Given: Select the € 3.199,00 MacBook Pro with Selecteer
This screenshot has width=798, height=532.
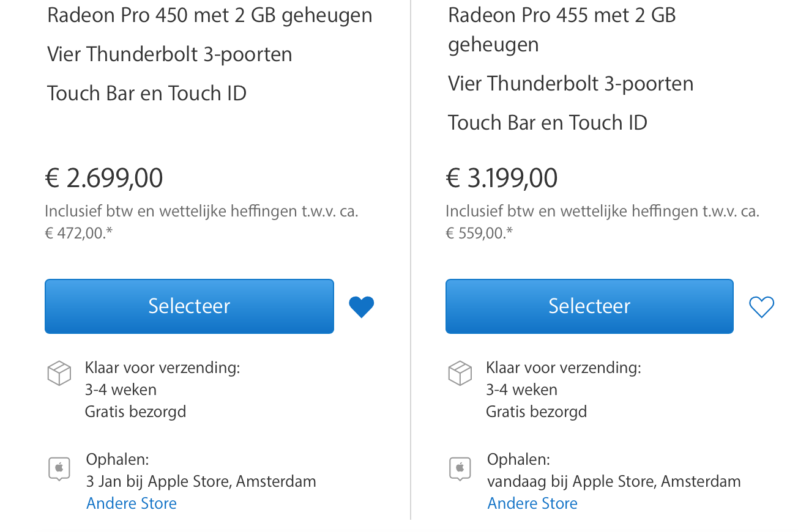Looking at the screenshot, I should [589, 306].
